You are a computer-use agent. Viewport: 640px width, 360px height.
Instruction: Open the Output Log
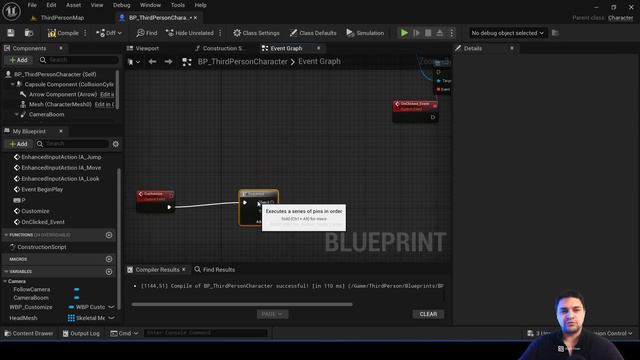tap(81, 333)
